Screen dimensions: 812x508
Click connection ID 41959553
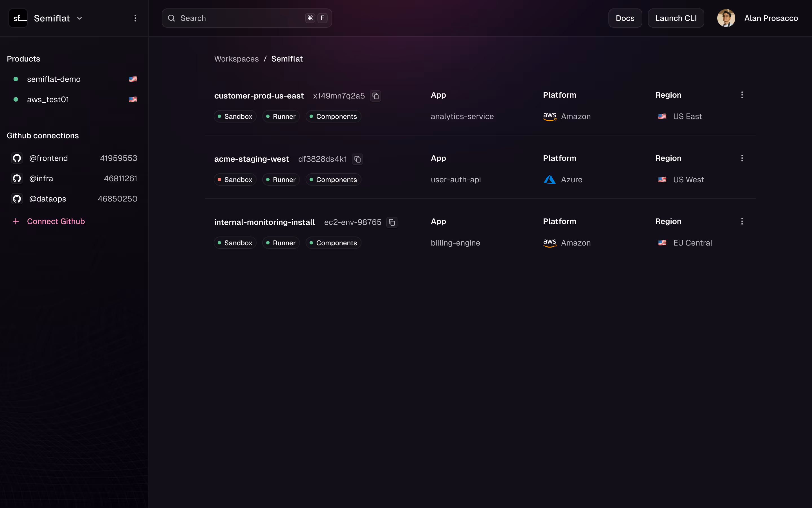[118, 158]
